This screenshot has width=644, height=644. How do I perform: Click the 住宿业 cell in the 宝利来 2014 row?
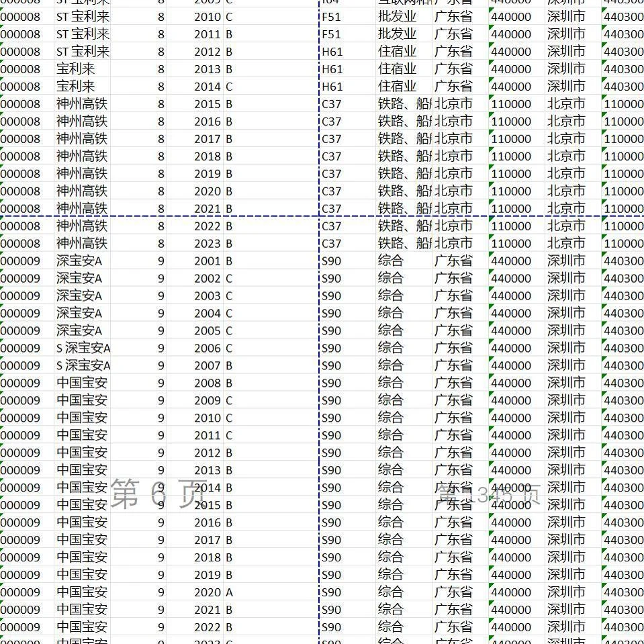(404, 87)
